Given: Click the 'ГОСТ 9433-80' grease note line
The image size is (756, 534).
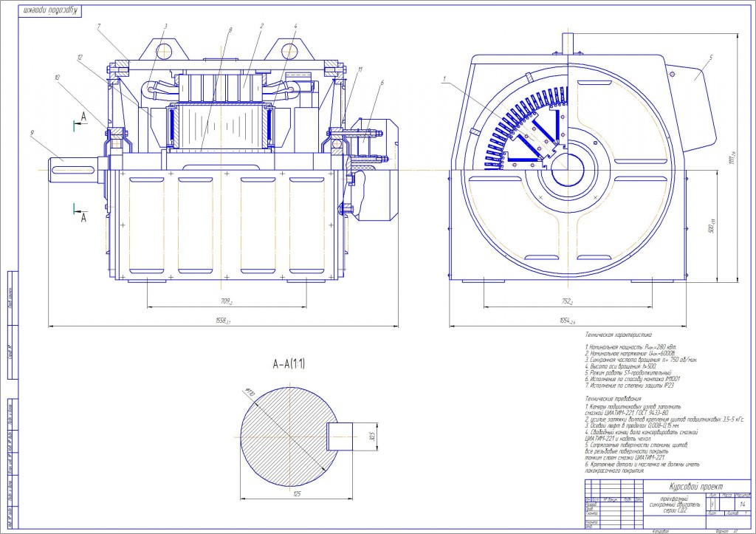Looking at the screenshot, I should pos(627,414).
